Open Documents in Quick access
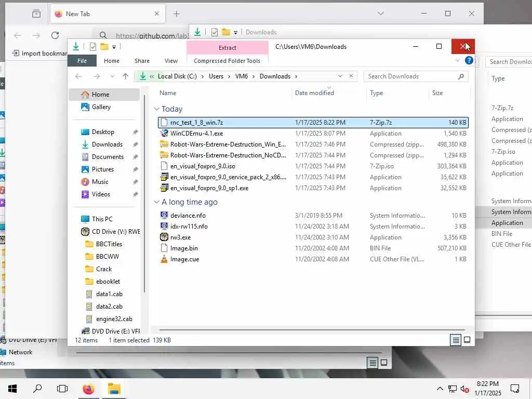Screen dimensions: 532x399 coord(108,157)
